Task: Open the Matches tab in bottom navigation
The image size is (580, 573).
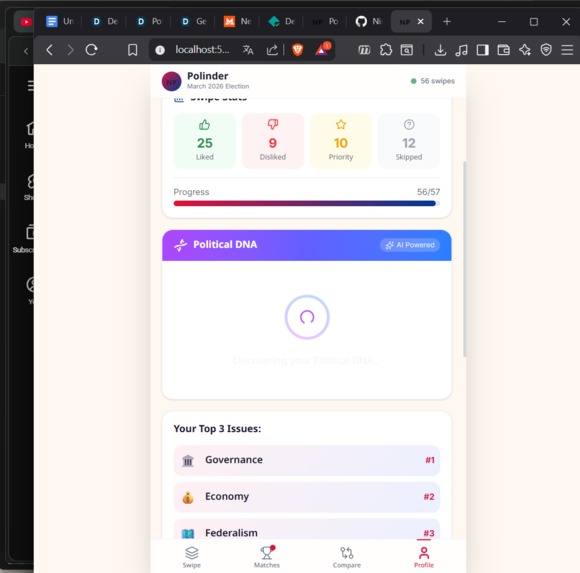Action: 267,557
